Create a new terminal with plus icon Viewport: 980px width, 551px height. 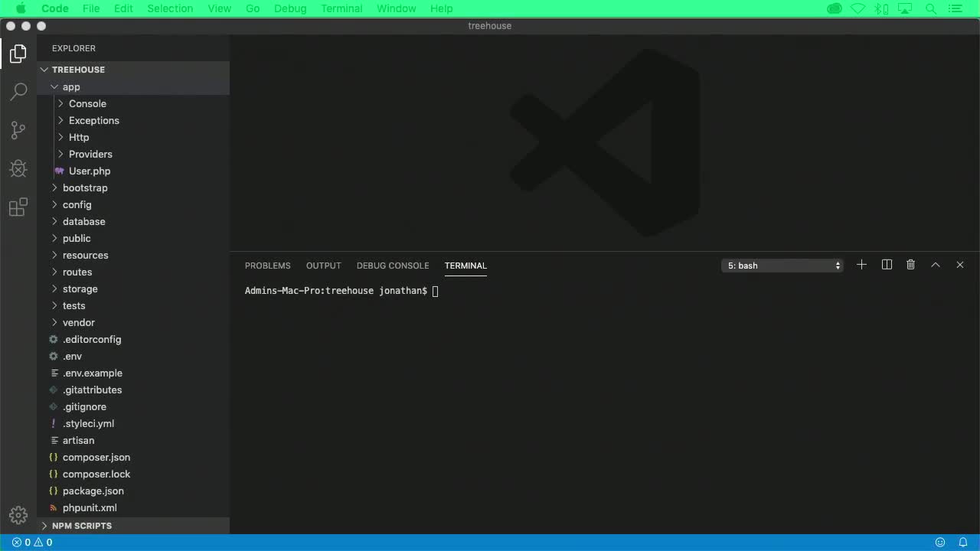pyautogui.click(x=861, y=265)
